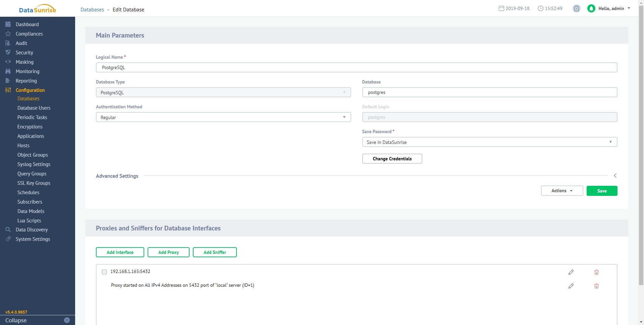Viewport: 644px width, 325px height.
Task: Open Data Models submenu item
Action: click(31, 211)
